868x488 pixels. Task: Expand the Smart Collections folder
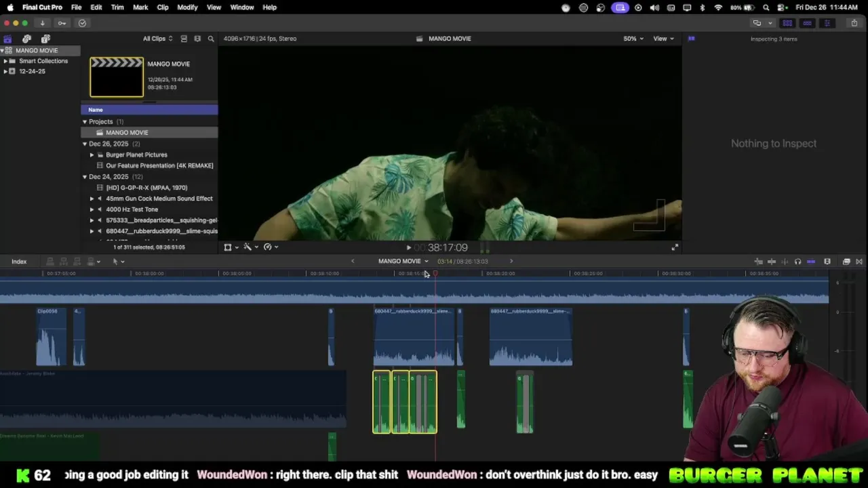tap(5, 61)
